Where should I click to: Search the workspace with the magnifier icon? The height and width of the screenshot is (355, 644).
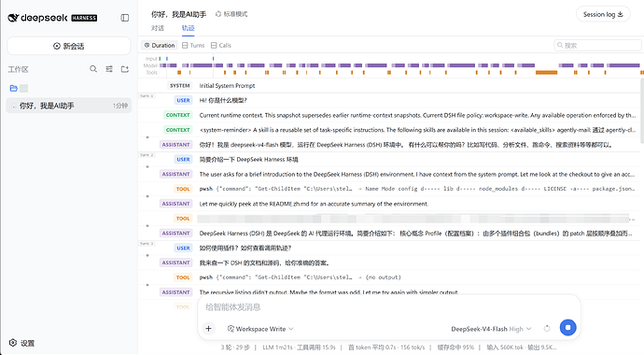coord(93,69)
